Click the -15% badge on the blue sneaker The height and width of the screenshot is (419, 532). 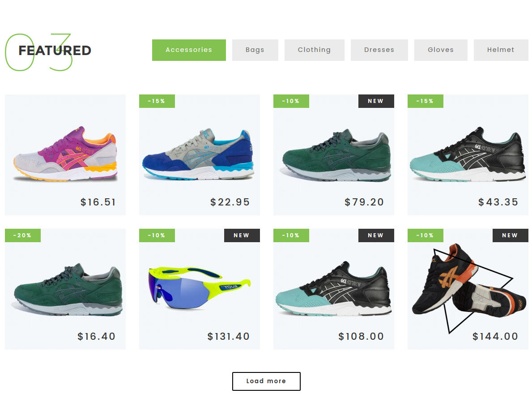pos(157,101)
